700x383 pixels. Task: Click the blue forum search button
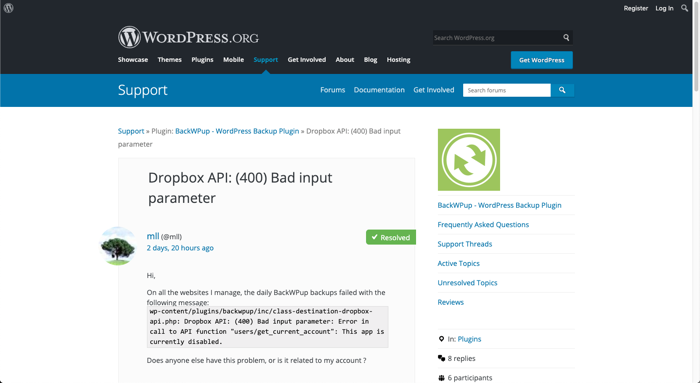pyautogui.click(x=562, y=90)
